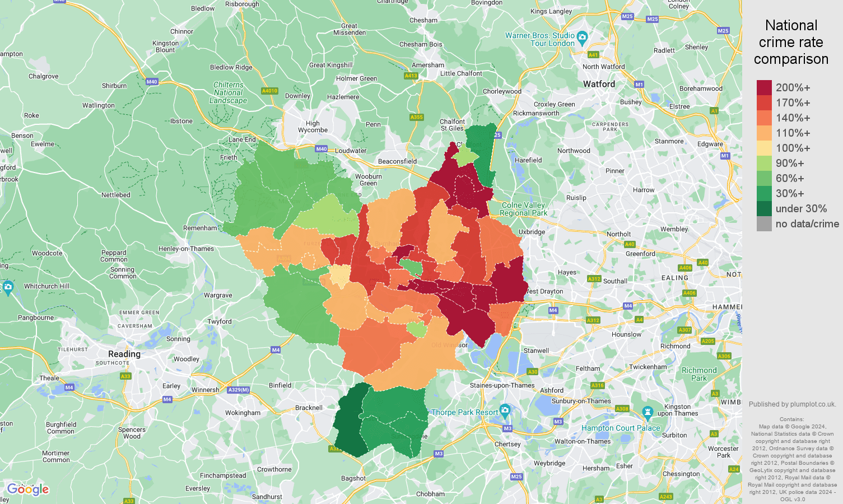This screenshot has height=504, width=843.
Task: Click the A41 shield near Watford
Action: click(593, 55)
